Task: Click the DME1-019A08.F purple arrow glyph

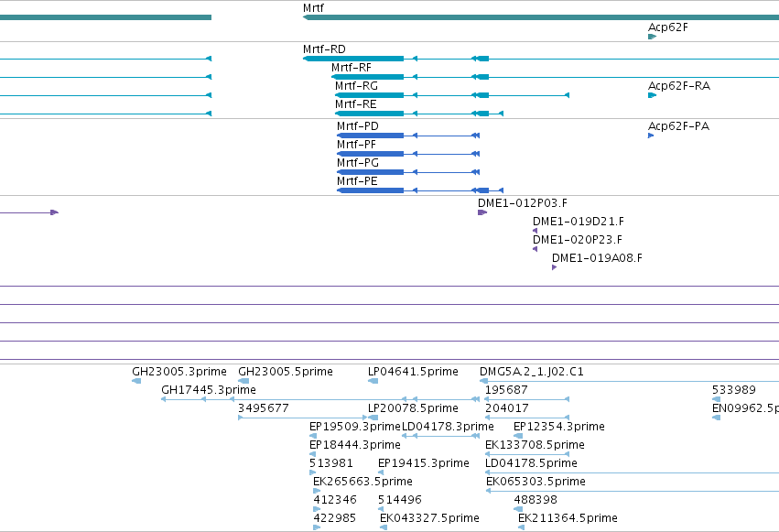Action: coord(555,267)
